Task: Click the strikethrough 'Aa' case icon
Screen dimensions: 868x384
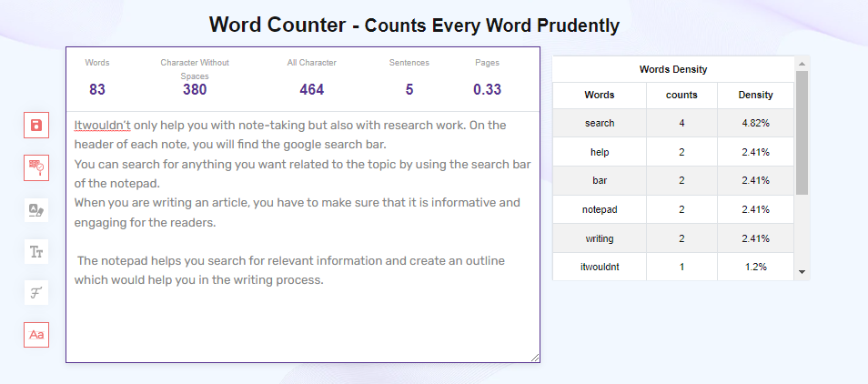Action: pyautogui.click(x=36, y=335)
